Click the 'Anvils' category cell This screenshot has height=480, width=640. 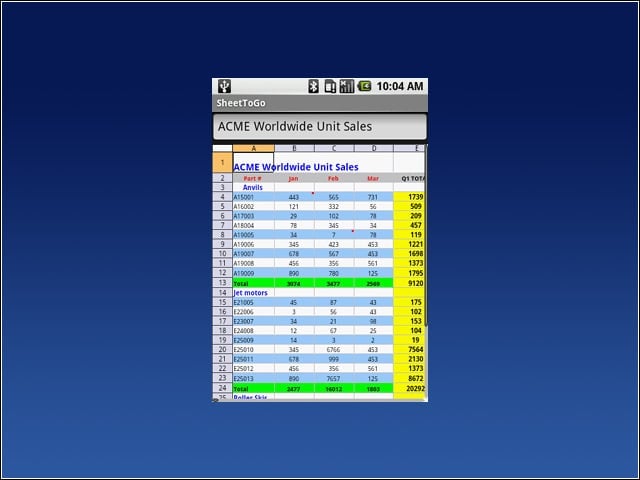[253, 187]
